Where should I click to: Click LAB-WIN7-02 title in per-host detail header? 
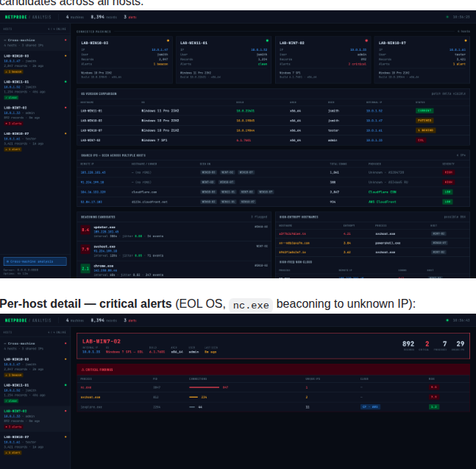point(102,342)
